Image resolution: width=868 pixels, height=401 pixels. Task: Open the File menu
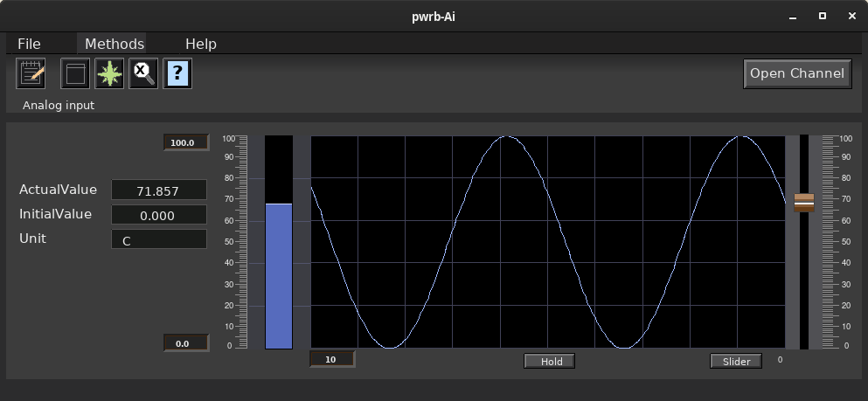29,44
